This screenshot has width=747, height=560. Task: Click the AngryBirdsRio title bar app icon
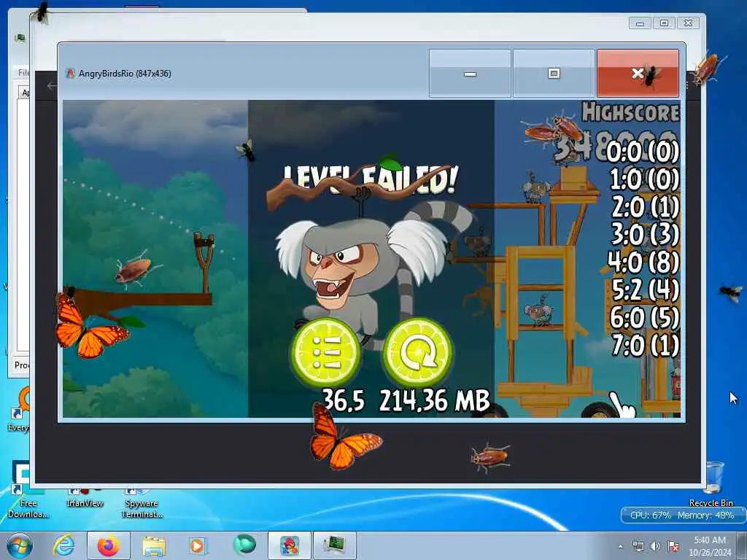(71, 74)
